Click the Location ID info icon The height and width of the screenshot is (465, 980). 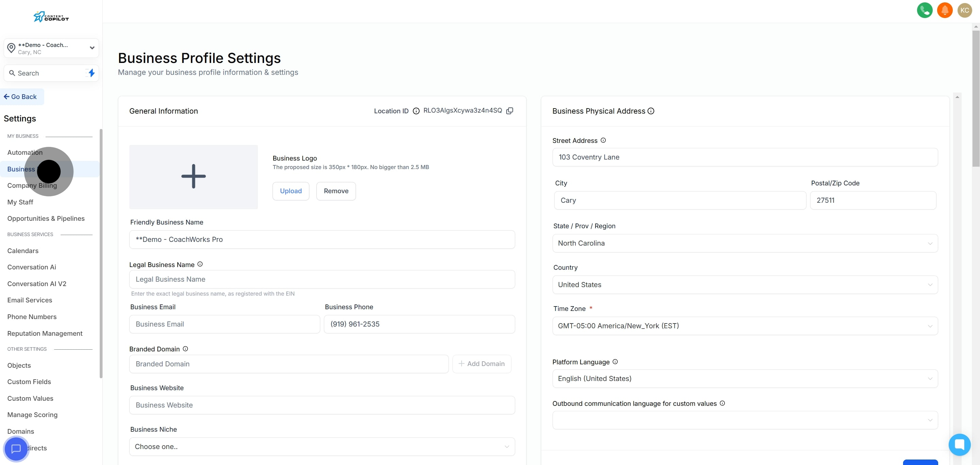click(x=416, y=111)
